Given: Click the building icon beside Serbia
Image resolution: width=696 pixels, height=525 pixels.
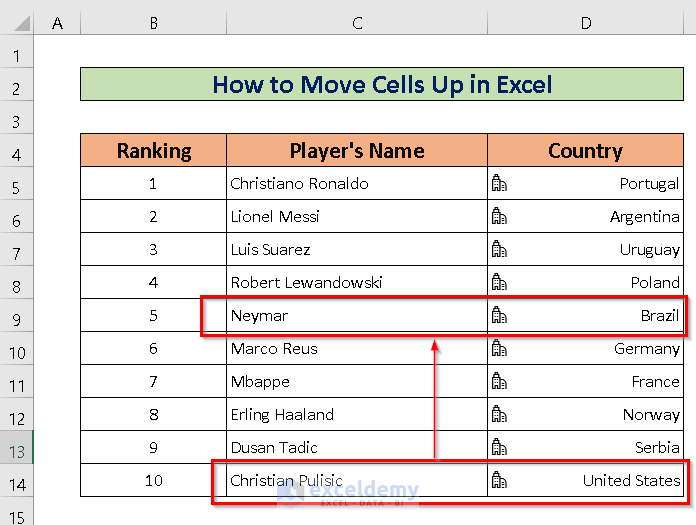Looking at the screenshot, I should point(499,447).
